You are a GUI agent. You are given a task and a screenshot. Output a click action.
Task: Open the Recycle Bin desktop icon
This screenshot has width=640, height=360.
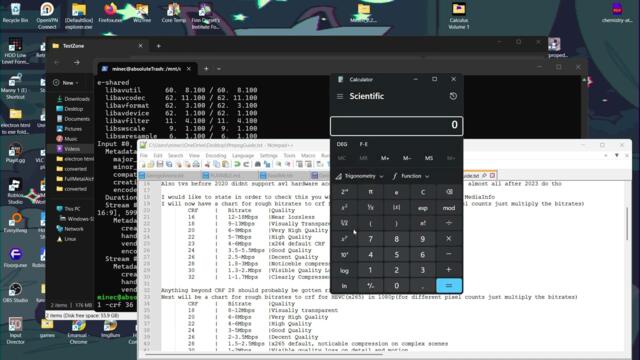point(15,13)
